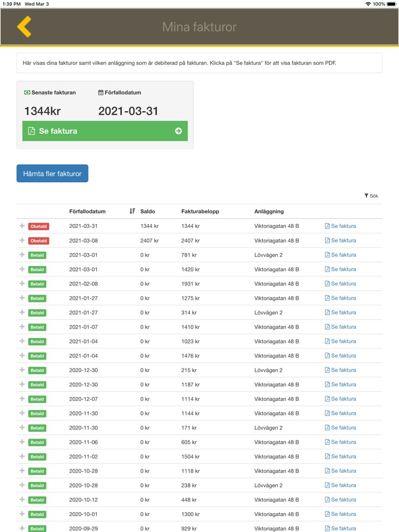Open Se faktura link for 314 kr invoice

[343, 313]
